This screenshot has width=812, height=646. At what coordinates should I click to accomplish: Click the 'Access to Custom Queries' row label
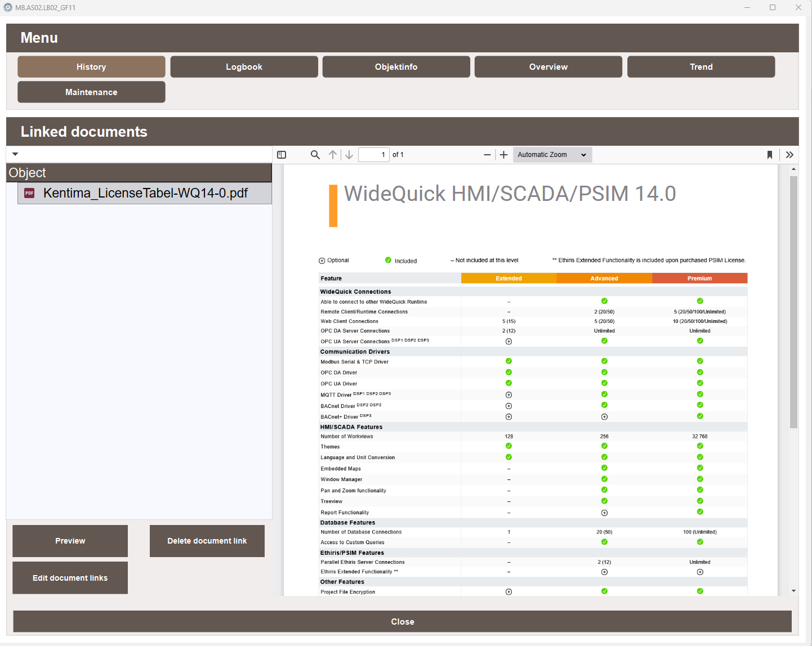(x=353, y=542)
